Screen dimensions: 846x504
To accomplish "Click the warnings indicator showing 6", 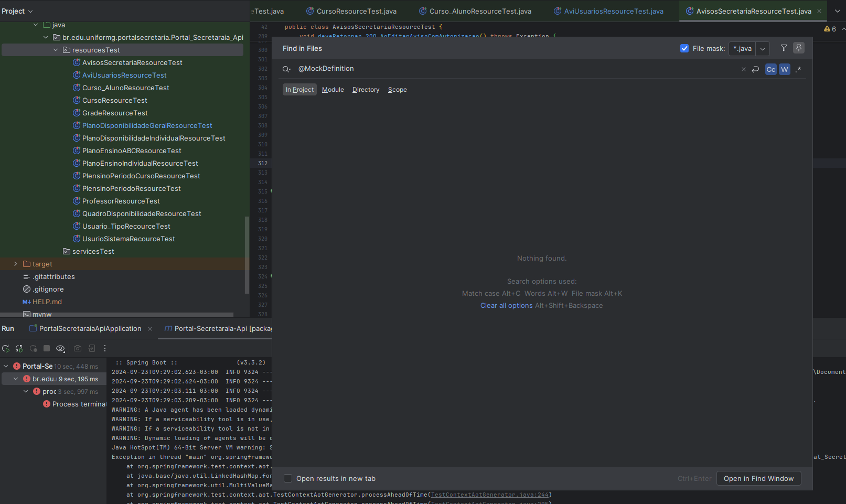I will [x=830, y=29].
